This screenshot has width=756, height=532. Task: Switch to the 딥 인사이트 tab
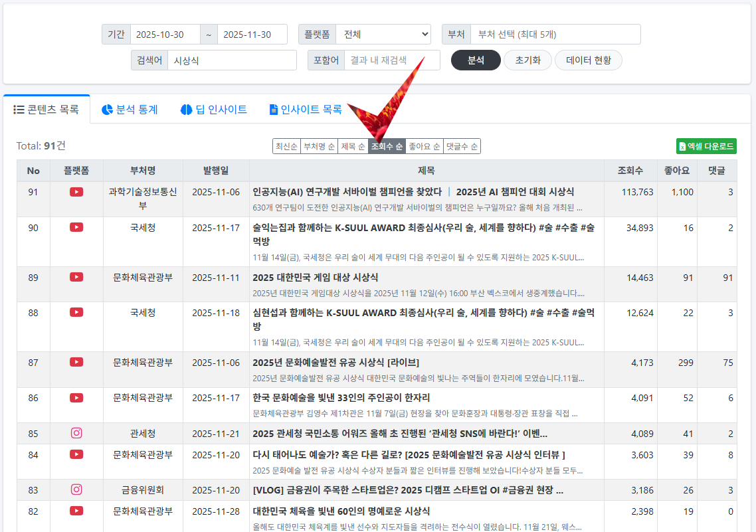pos(213,110)
